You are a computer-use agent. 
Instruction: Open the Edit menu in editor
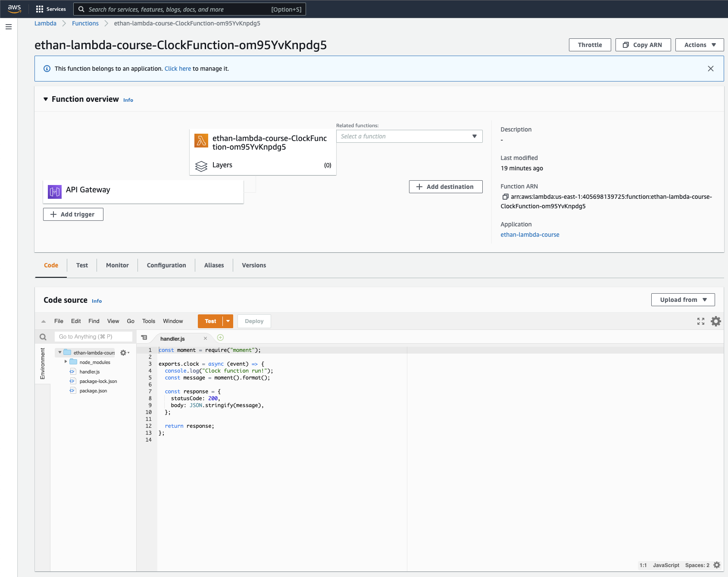[76, 321]
